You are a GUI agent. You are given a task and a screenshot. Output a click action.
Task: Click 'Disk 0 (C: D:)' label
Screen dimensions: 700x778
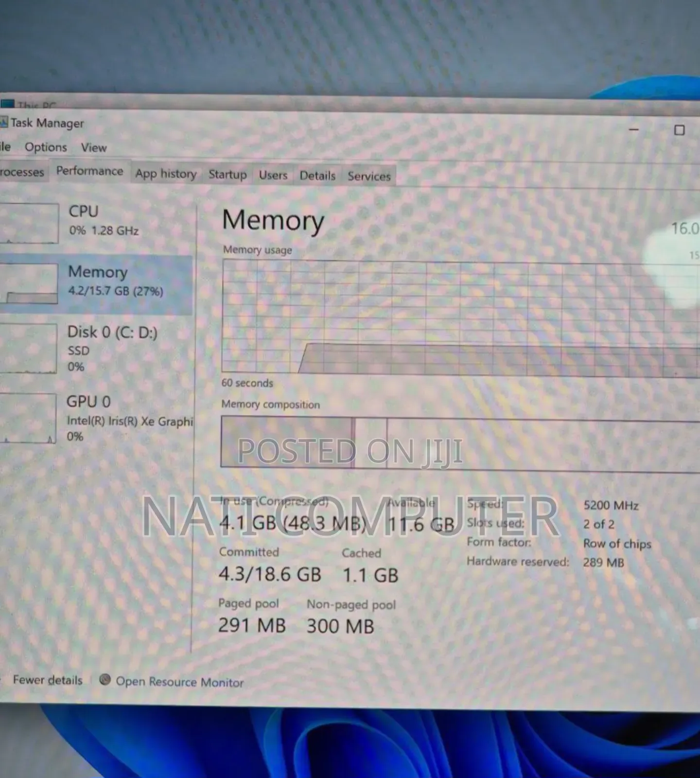click(112, 332)
